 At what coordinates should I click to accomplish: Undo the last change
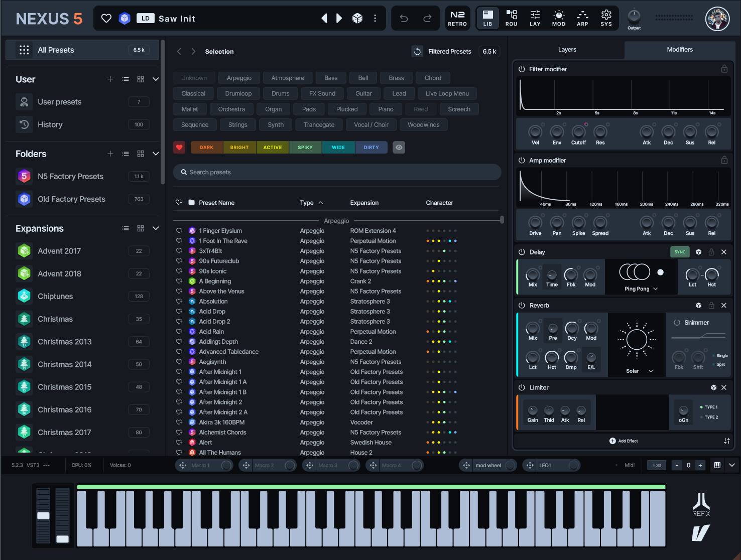point(404,19)
